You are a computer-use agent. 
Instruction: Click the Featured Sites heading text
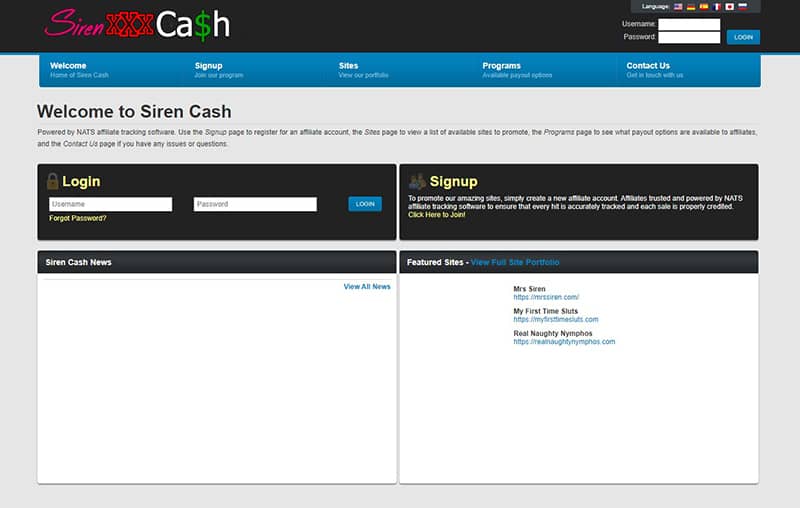click(435, 262)
